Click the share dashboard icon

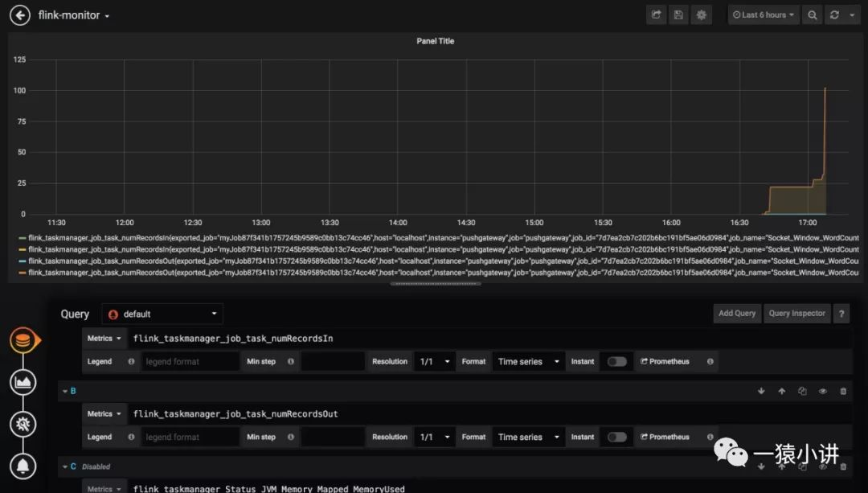pyautogui.click(x=657, y=15)
